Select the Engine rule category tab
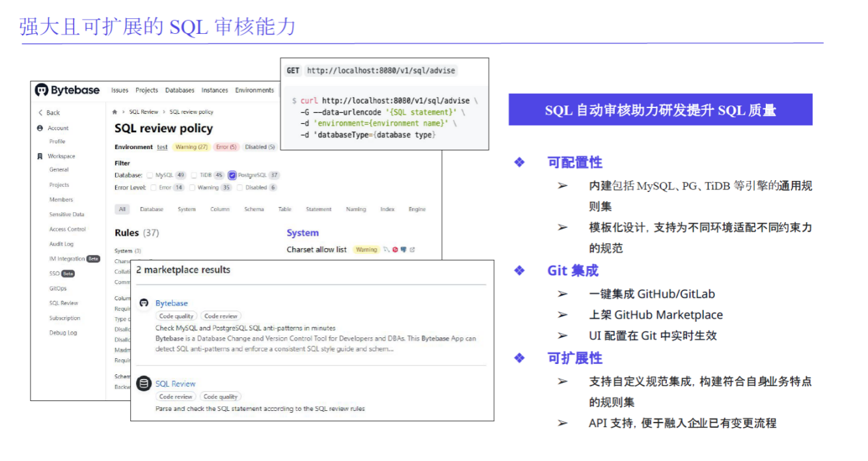The width and height of the screenshot is (868, 461). pos(417,209)
